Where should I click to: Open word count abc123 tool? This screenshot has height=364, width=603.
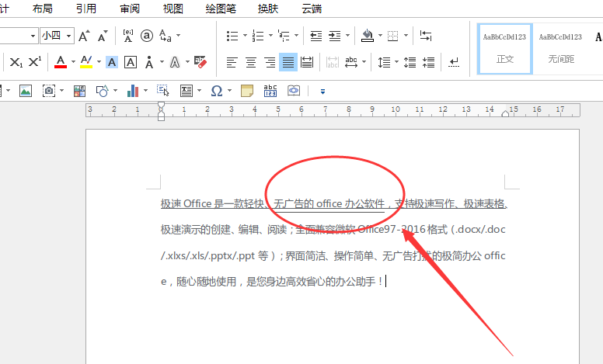tap(270, 91)
